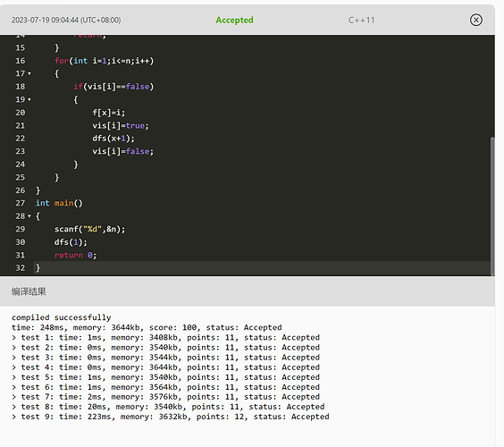This screenshot has width=504, height=447.
Task: Click the C++11 language label
Action: (x=361, y=20)
